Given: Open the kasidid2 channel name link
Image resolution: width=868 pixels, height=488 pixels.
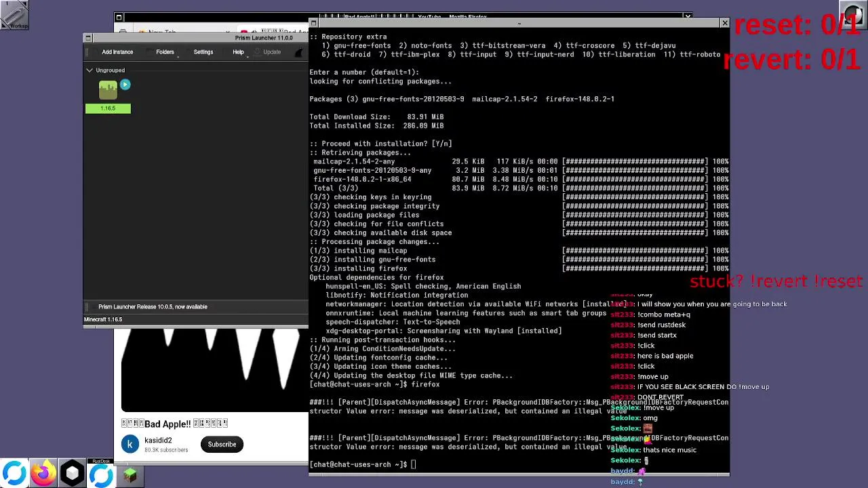Looking at the screenshot, I should (158, 441).
